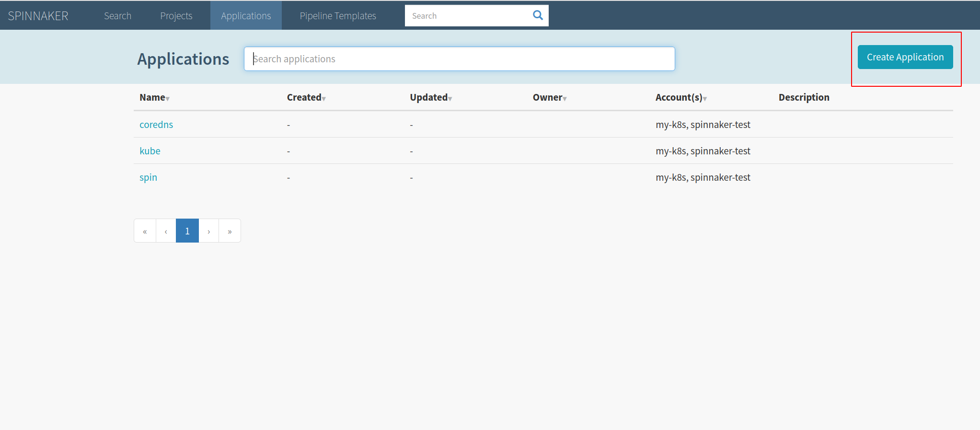The width and height of the screenshot is (980, 430).
Task: Switch to Pipeline Templates tab
Action: (x=338, y=16)
